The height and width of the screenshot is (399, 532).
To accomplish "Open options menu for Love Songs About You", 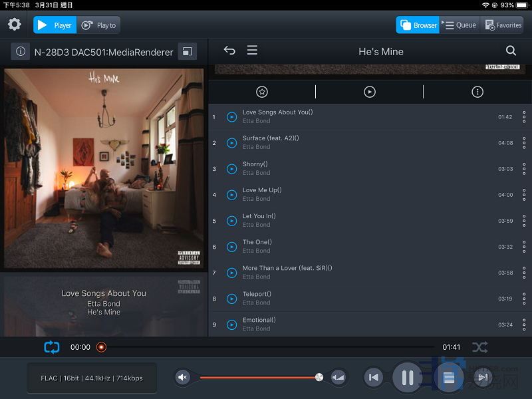I will (x=524, y=117).
